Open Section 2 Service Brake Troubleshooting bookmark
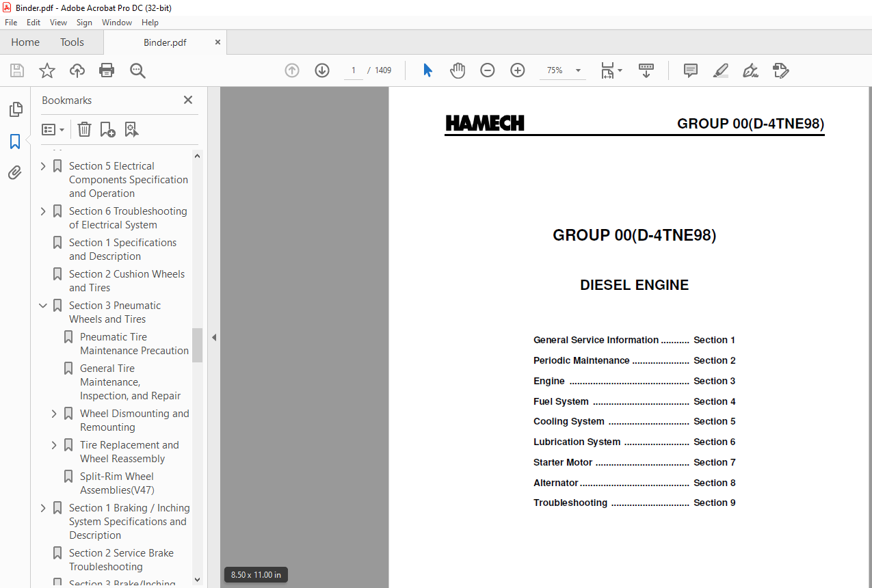The height and width of the screenshot is (588, 872). coord(121,560)
